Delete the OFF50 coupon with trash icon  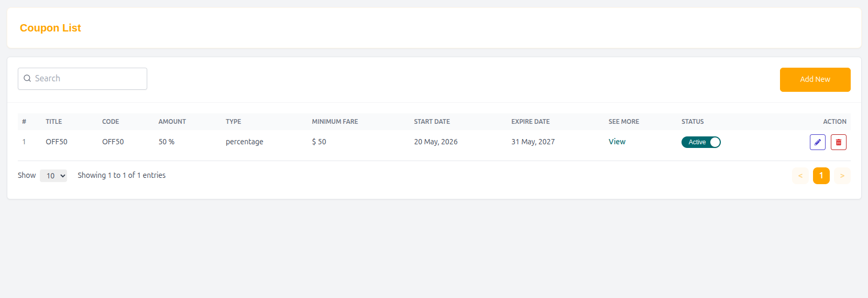point(838,142)
